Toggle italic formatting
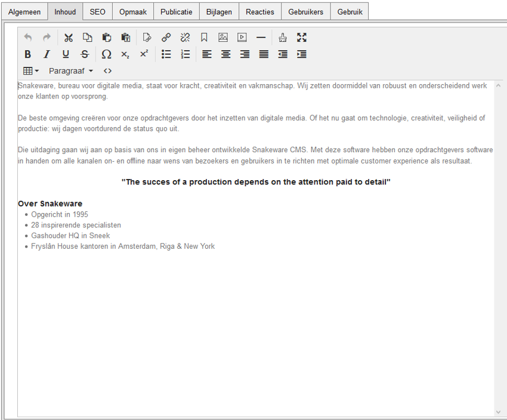Image resolution: width=507 pixels, height=420 pixels. click(x=47, y=54)
